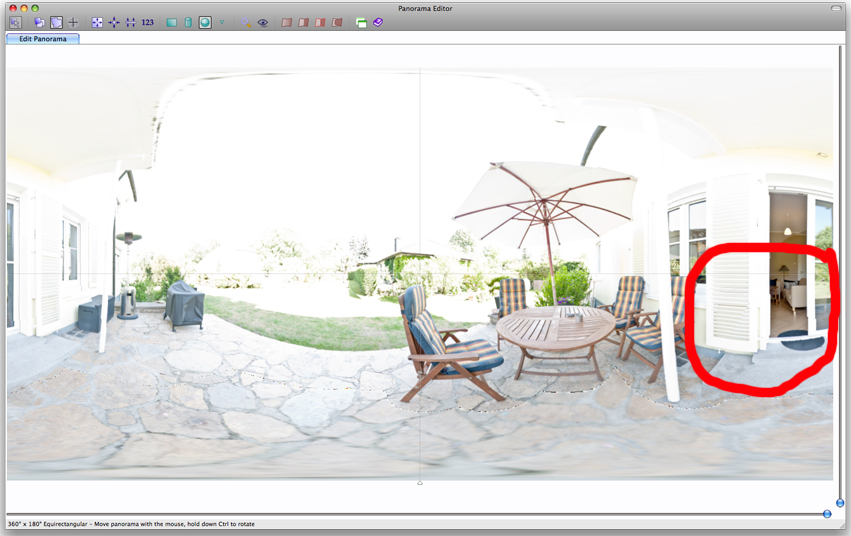Toggle the eye preview icon

click(x=263, y=22)
